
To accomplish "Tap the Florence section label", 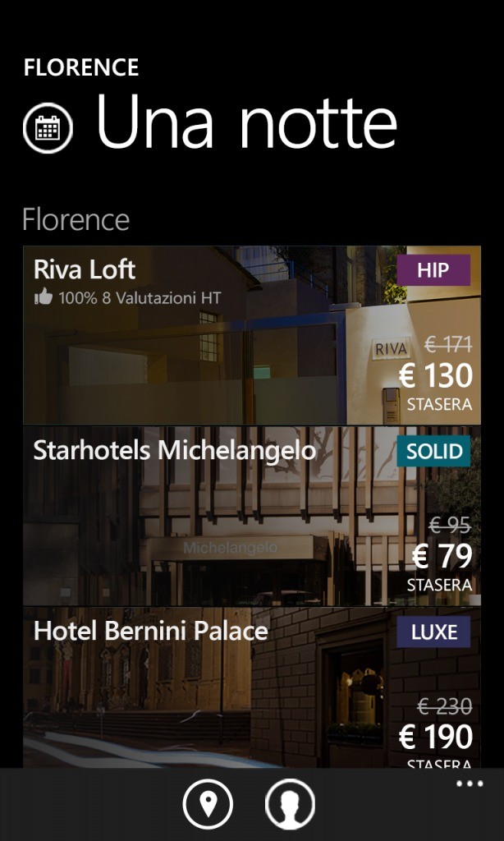I will point(76,219).
